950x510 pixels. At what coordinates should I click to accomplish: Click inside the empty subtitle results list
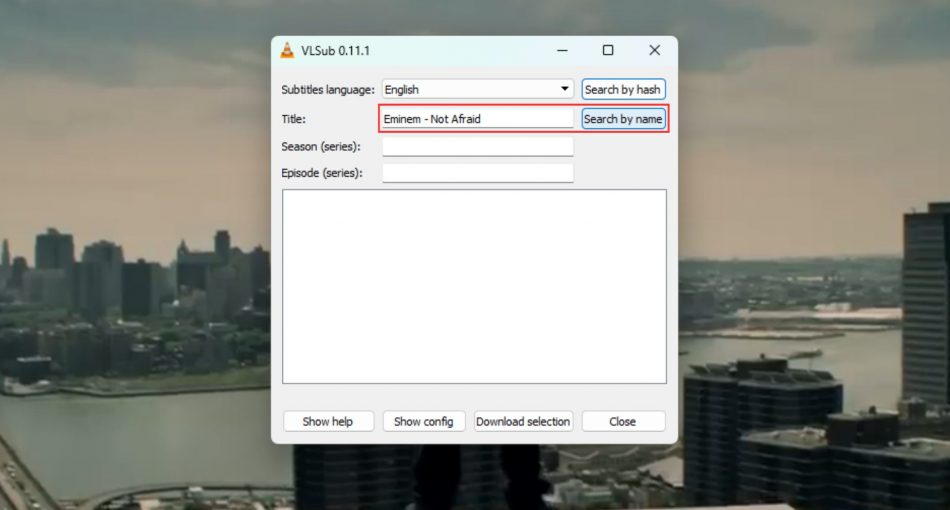click(x=474, y=286)
